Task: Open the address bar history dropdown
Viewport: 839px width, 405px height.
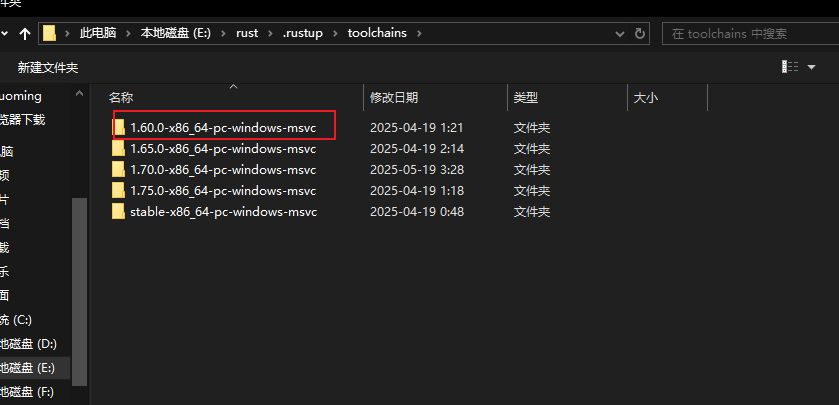Action: (x=620, y=34)
